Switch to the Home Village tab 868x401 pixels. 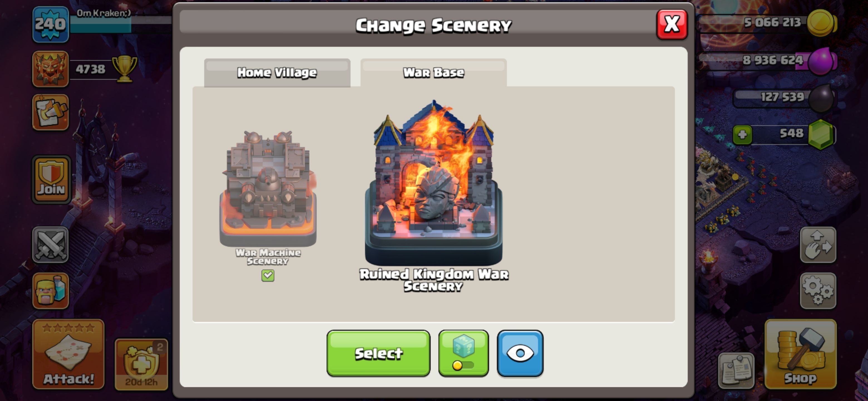tap(277, 72)
